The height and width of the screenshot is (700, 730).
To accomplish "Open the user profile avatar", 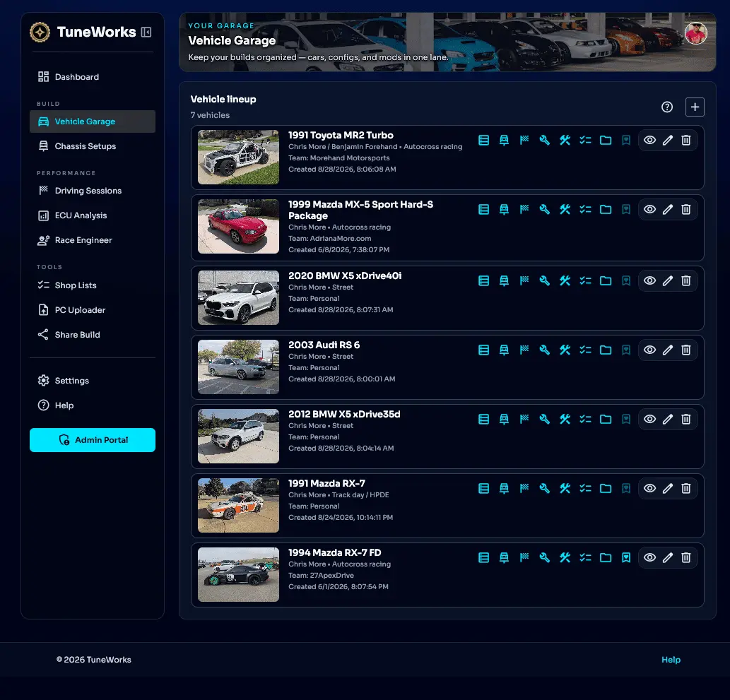I will (x=695, y=33).
